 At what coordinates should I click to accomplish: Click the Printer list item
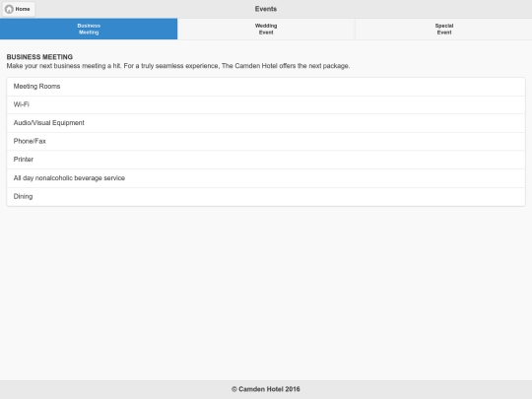(x=266, y=160)
